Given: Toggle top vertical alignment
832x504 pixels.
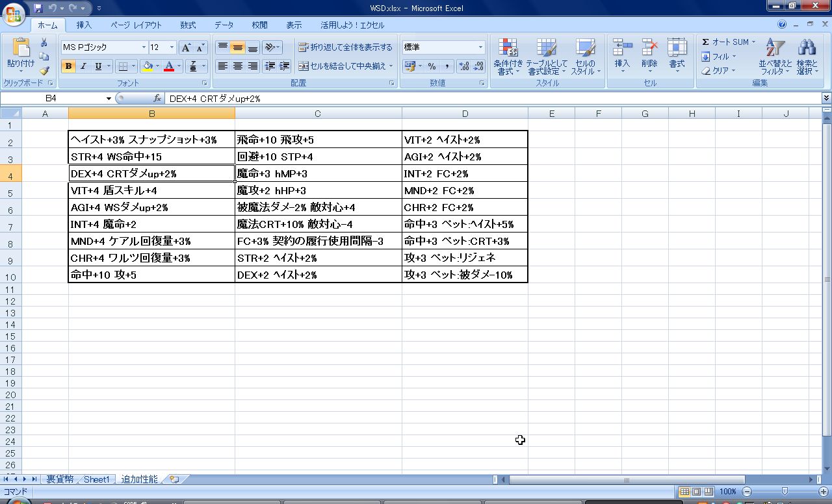Looking at the screenshot, I should click(x=222, y=47).
